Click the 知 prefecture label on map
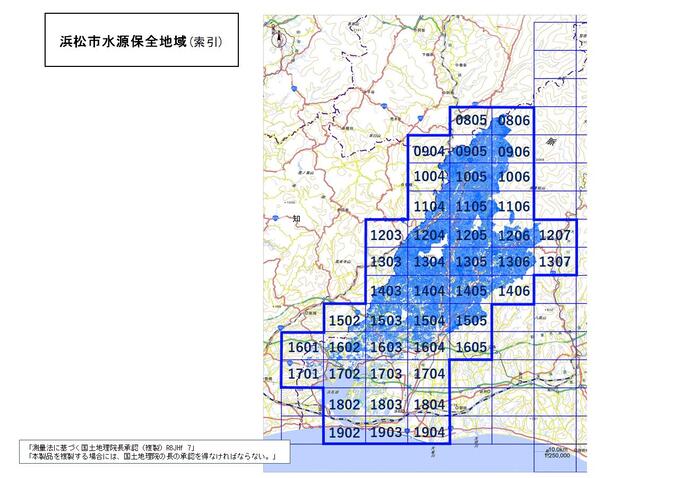 [x=297, y=219]
